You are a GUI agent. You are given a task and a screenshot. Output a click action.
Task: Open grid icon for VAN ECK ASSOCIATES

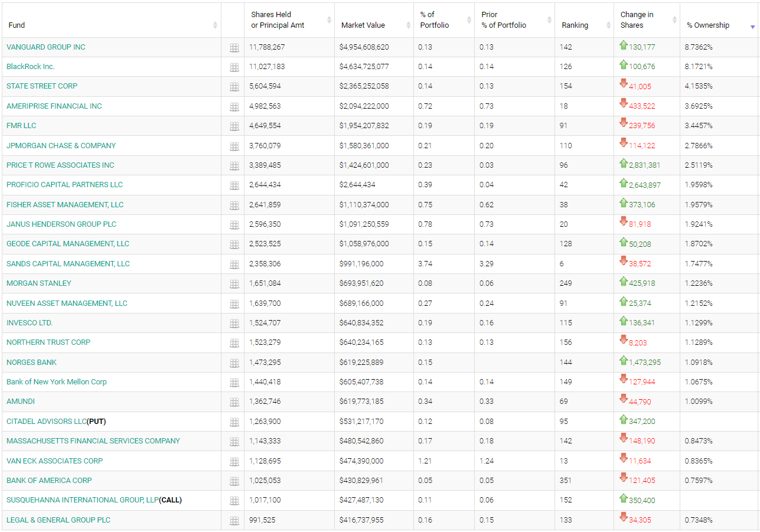pos(234,462)
